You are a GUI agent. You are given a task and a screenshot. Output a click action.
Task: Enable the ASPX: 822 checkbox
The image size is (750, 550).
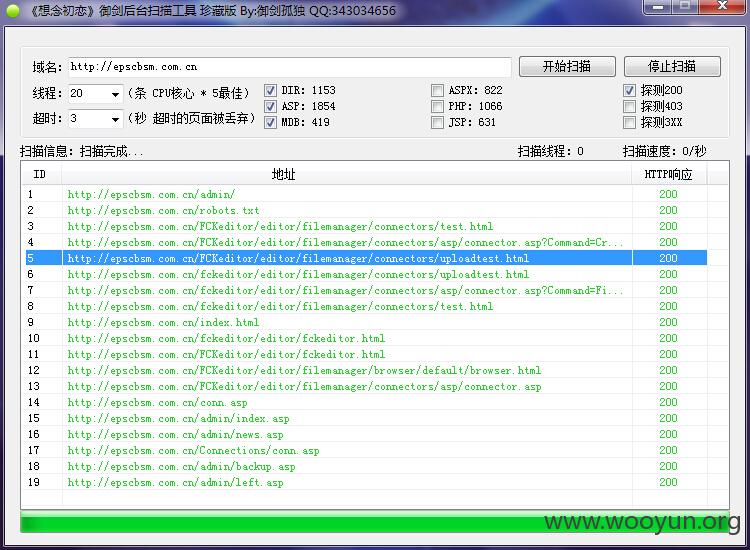pos(437,90)
